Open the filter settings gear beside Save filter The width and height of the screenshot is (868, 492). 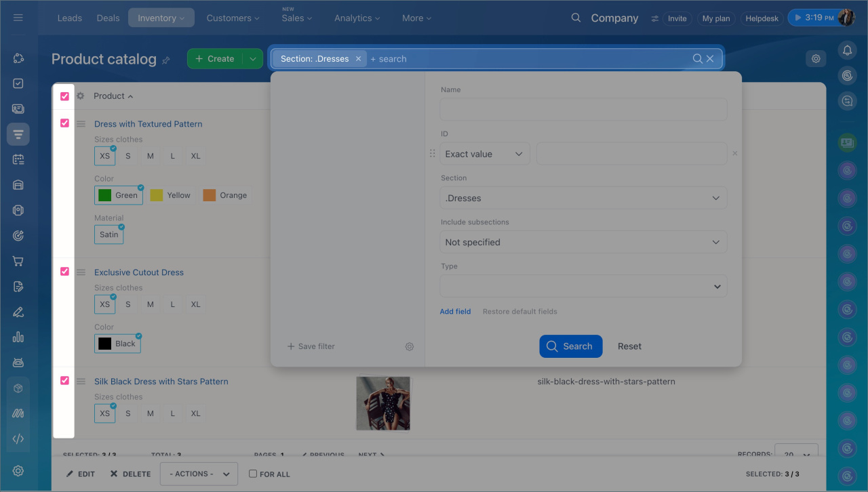tap(410, 346)
